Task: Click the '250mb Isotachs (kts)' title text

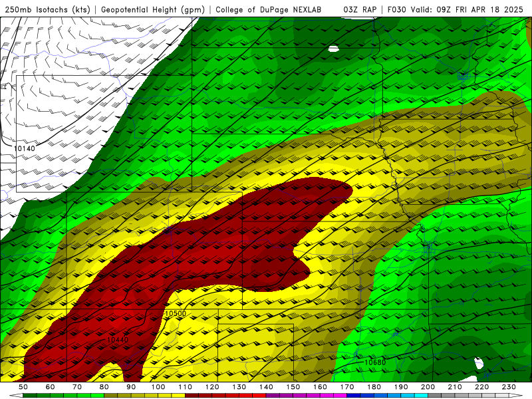Action: [47, 9]
